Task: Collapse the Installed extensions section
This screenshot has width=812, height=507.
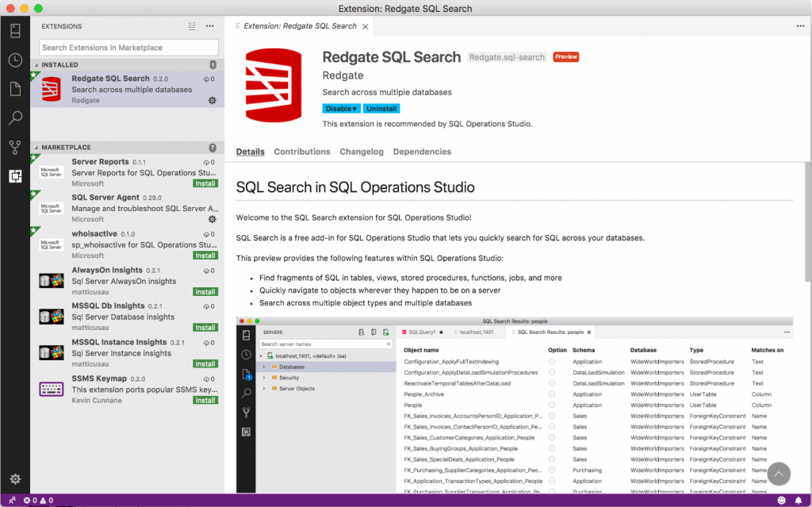Action: (x=60, y=65)
